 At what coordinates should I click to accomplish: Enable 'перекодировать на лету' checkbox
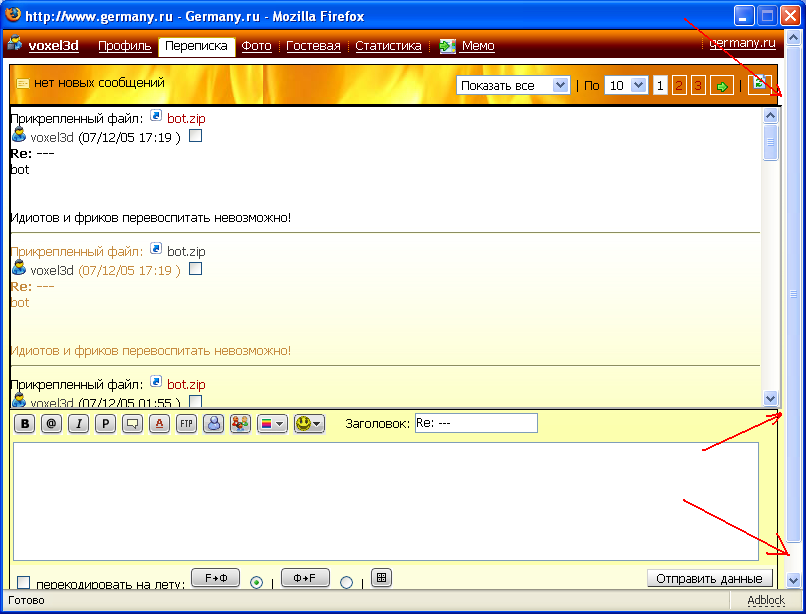pos(23,582)
